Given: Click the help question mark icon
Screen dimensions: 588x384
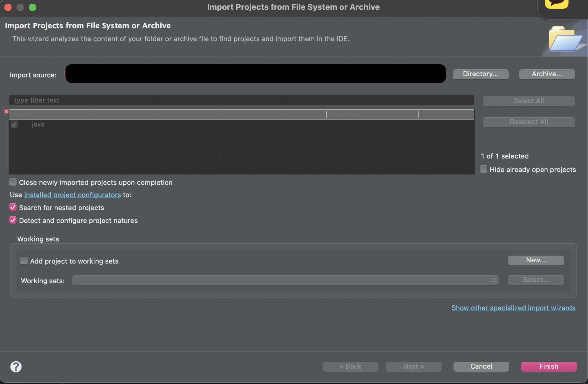Looking at the screenshot, I should 16,366.
